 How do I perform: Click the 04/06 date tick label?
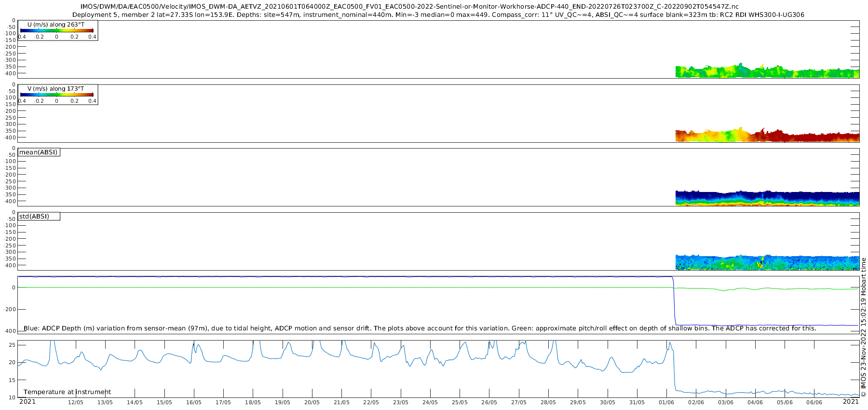point(755,402)
